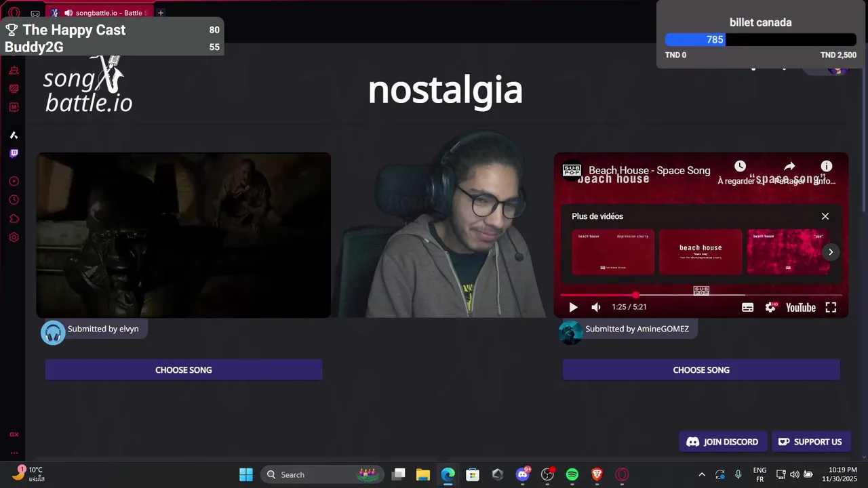Open Twitch in the Opera sidebar
The width and height of the screenshot is (868, 488).
[14, 154]
